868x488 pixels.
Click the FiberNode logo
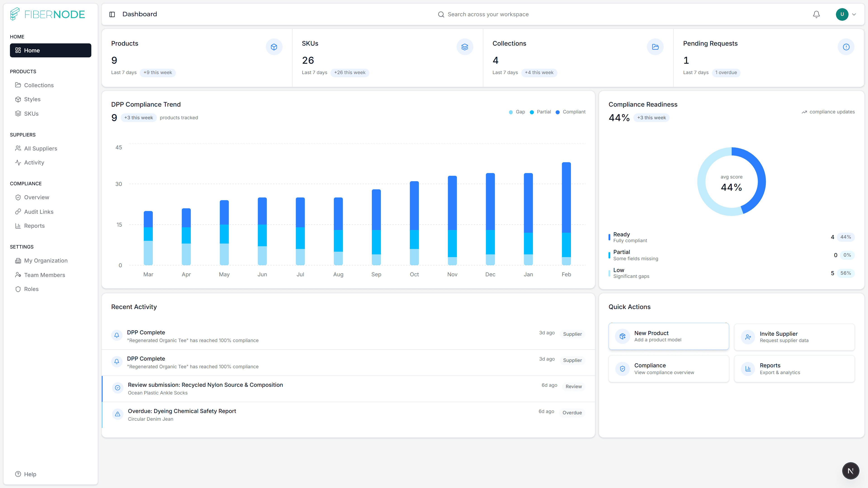tap(47, 14)
